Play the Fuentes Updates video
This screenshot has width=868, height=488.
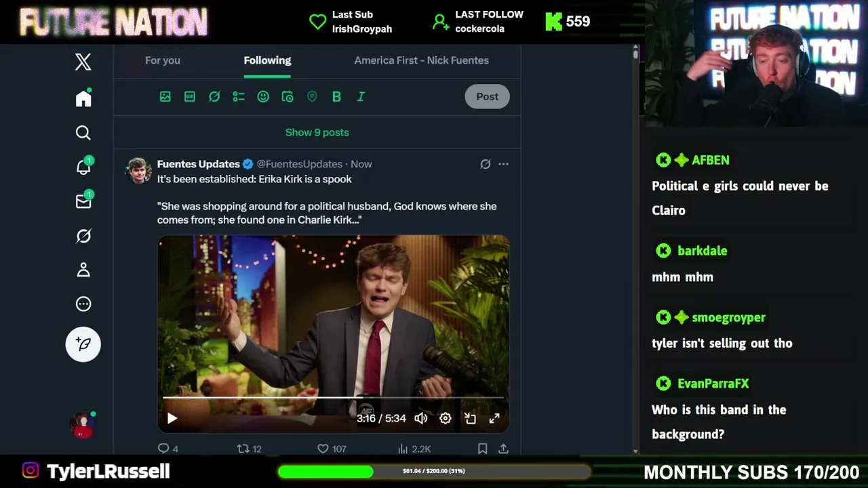[x=172, y=418]
